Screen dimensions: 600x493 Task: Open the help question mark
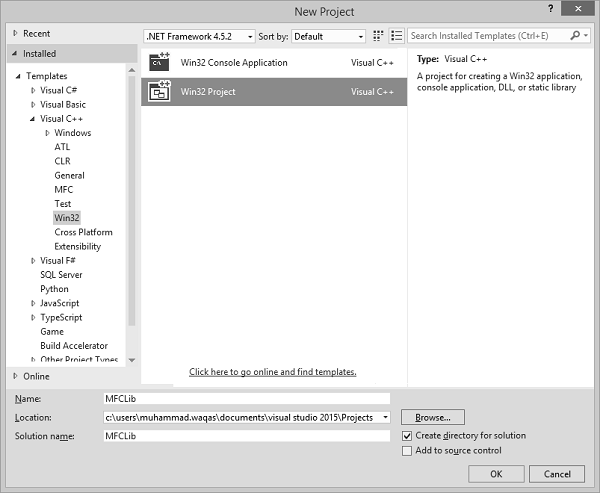pyautogui.click(x=550, y=8)
